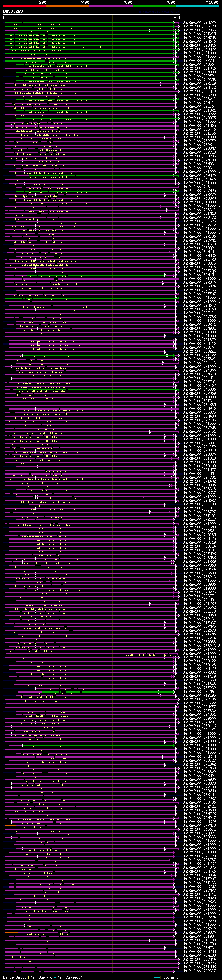
Task: Select label UniRef100_P06599
Action: pyautogui.click(x=199, y=573)
